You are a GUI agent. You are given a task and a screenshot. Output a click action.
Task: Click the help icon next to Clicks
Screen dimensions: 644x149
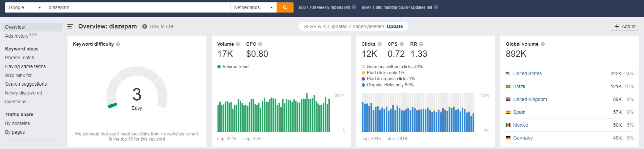pyautogui.click(x=380, y=44)
